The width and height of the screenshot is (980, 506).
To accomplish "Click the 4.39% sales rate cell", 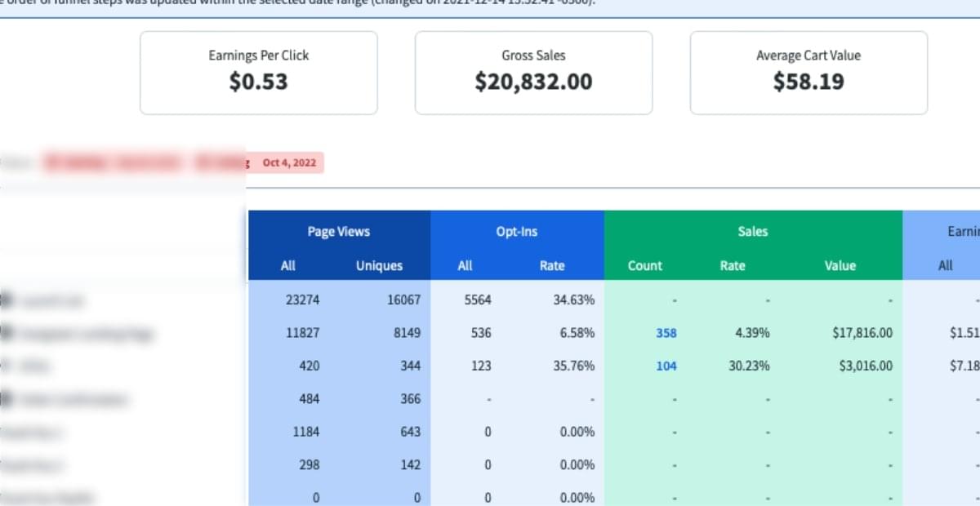I will [x=751, y=333].
